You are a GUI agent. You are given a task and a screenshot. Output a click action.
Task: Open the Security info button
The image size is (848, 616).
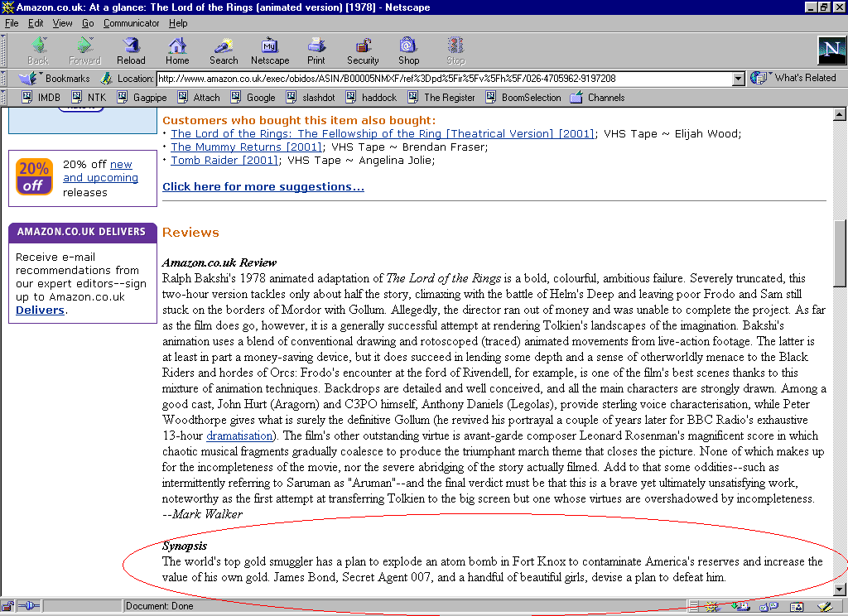point(363,51)
